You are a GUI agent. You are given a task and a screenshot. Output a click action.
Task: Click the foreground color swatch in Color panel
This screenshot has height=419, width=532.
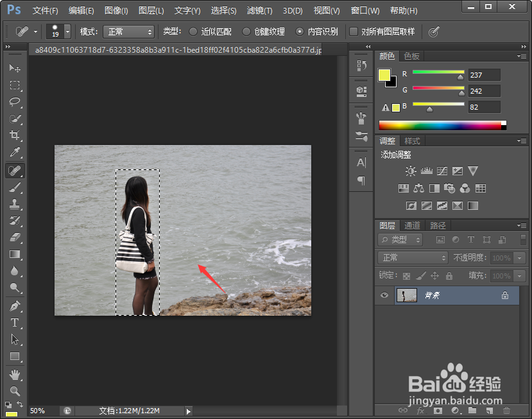pos(384,75)
